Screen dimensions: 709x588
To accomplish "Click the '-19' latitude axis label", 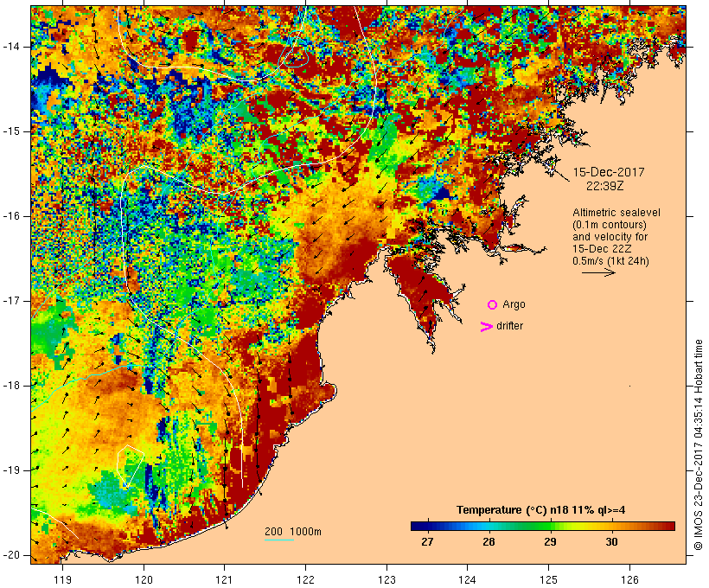I will point(11,470).
